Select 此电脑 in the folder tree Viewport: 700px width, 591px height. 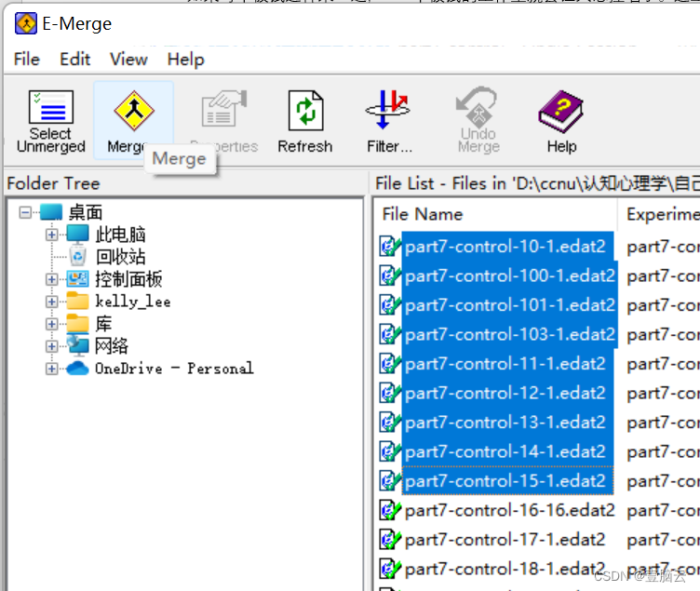120,235
